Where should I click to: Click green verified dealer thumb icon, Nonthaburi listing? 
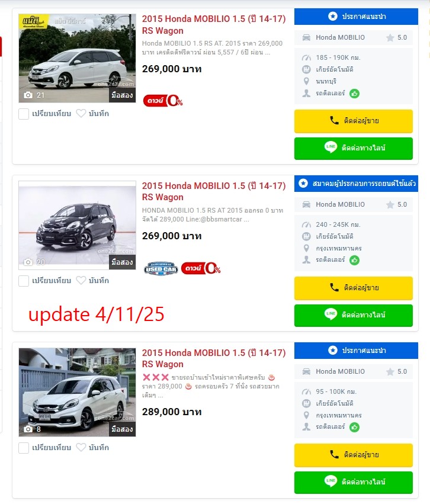pyautogui.click(x=354, y=94)
